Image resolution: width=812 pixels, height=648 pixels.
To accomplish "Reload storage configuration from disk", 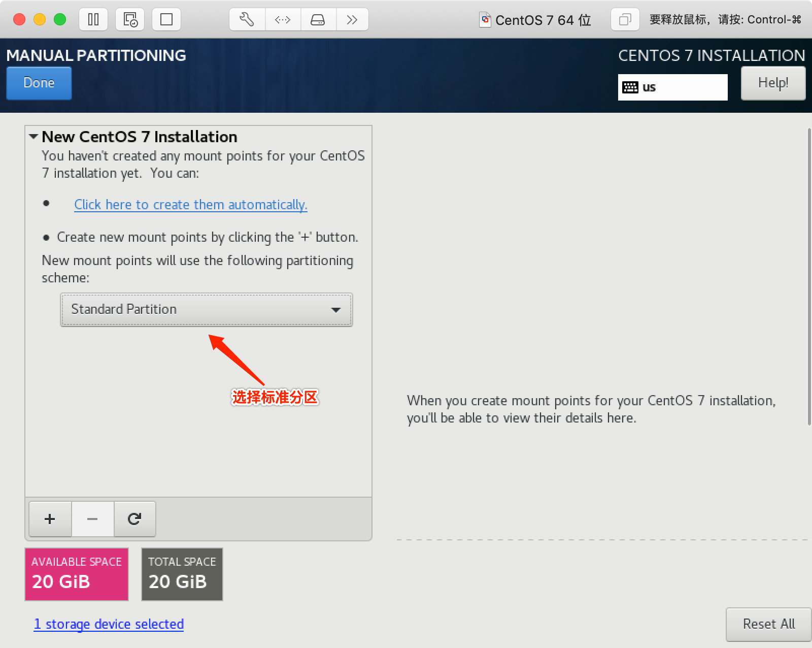I will click(134, 519).
